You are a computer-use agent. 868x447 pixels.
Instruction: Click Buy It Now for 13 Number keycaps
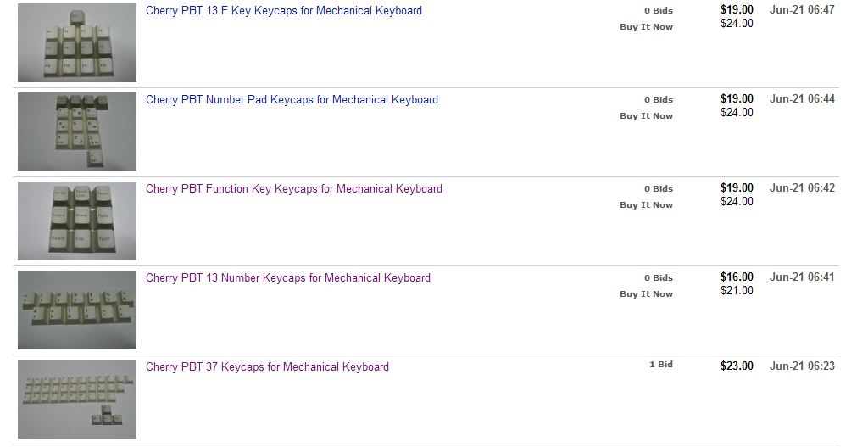[646, 294]
